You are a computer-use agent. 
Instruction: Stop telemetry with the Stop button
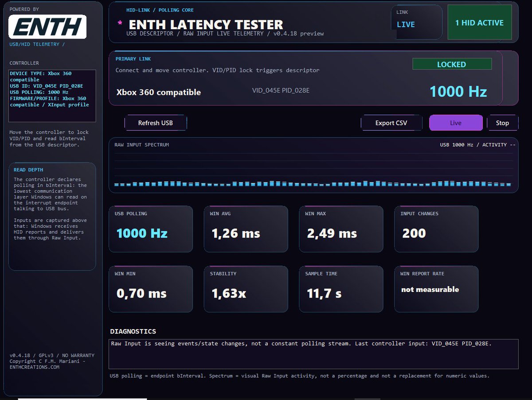[502, 123]
